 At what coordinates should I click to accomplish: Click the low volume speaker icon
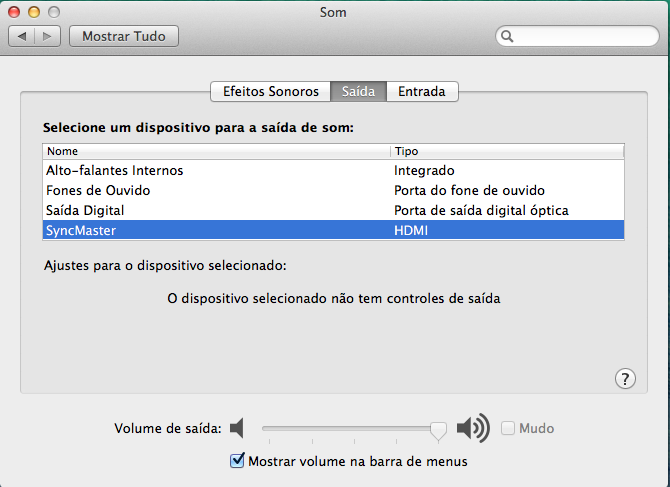pos(237,429)
